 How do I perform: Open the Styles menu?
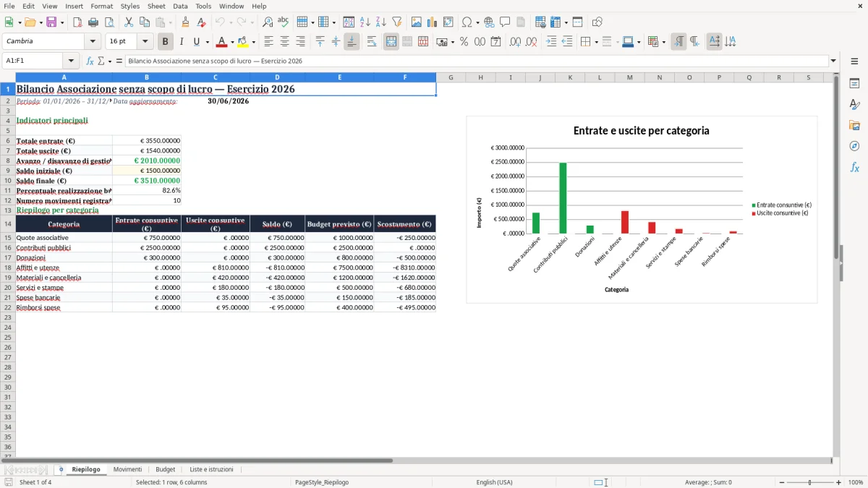[x=130, y=6]
